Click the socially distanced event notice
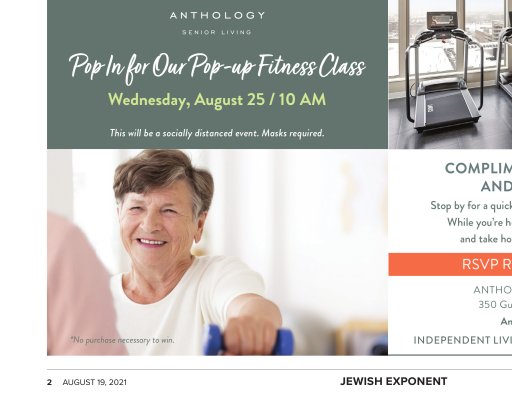 (217, 133)
